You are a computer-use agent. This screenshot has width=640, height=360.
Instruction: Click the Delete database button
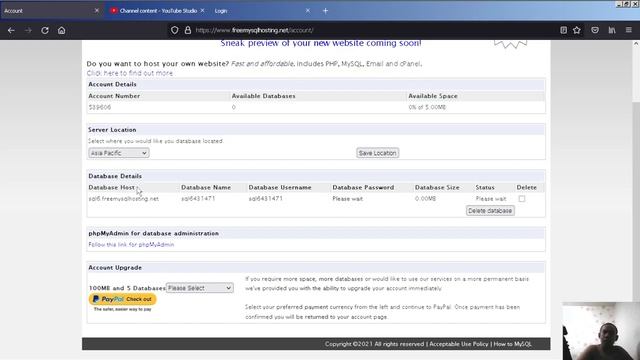(x=490, y=211)
